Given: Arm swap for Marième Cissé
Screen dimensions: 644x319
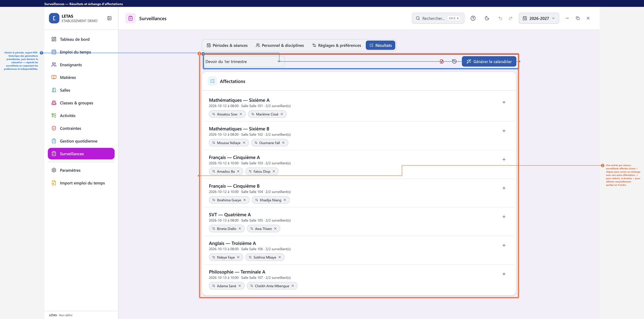Looking at the screenshot, I should [253, 114].
